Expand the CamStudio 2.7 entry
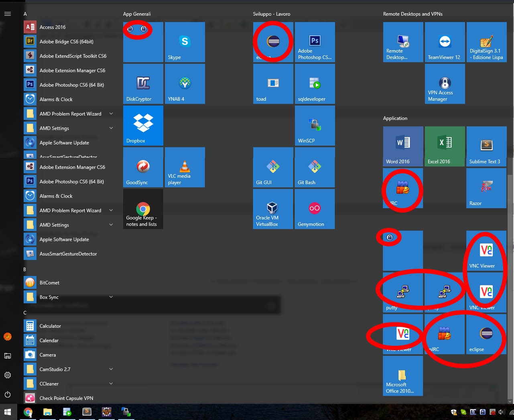The width and height of the screenshot is (514, 420). [111, 369]
